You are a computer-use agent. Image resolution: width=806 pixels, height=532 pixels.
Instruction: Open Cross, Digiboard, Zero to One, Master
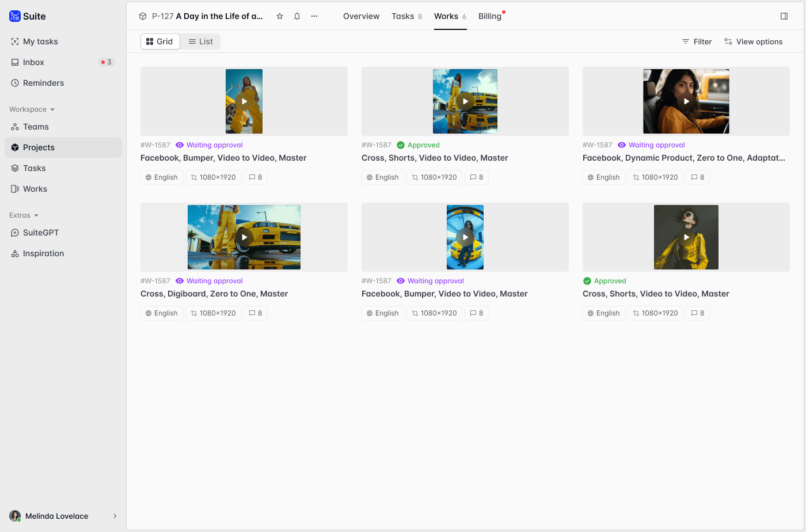tap(214, 294)
